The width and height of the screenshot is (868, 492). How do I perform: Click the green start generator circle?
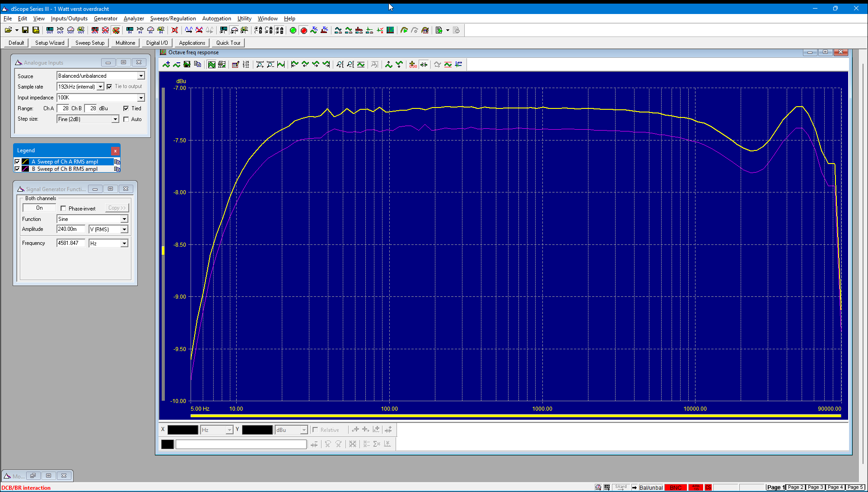click(293, 30)
